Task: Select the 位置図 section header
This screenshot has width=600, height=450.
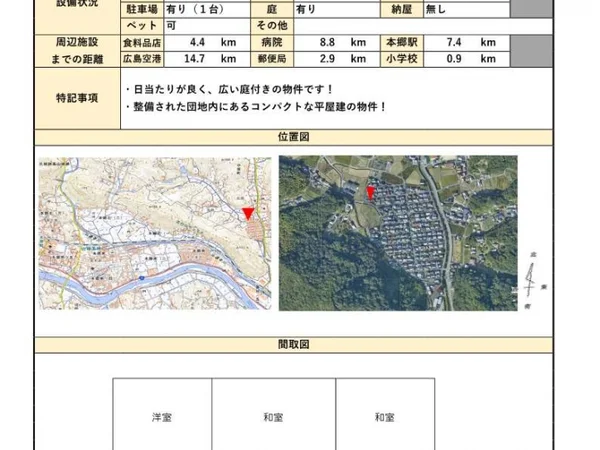Action: coord(293,137)
